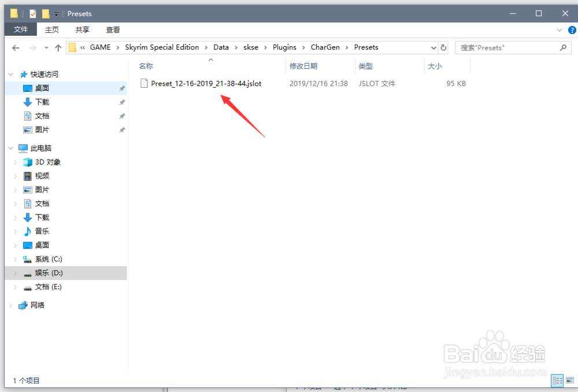The image size is (578, 392).
Task: Navigate to GAME in the breadcrumb
Action: (x=100, y=47)
